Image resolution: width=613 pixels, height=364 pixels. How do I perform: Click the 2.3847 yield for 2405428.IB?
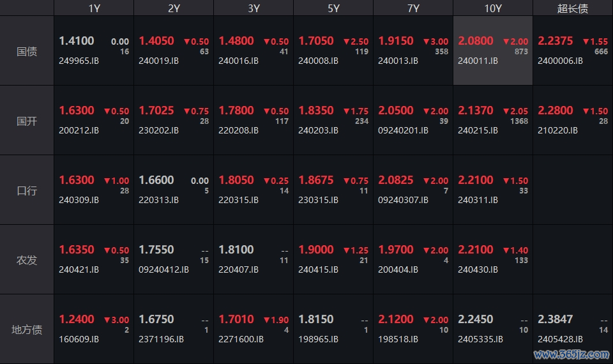[555, 319]
